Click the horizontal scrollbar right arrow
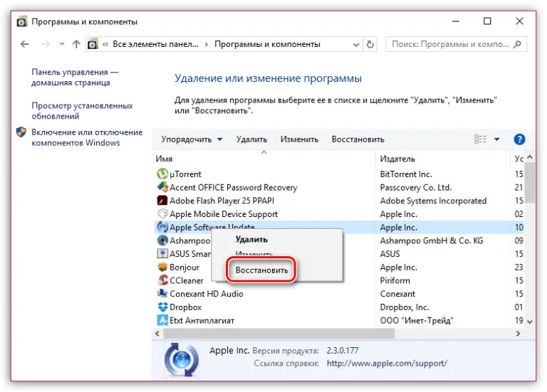This screenshot has height=392, width=547. [x=518, y=333]
